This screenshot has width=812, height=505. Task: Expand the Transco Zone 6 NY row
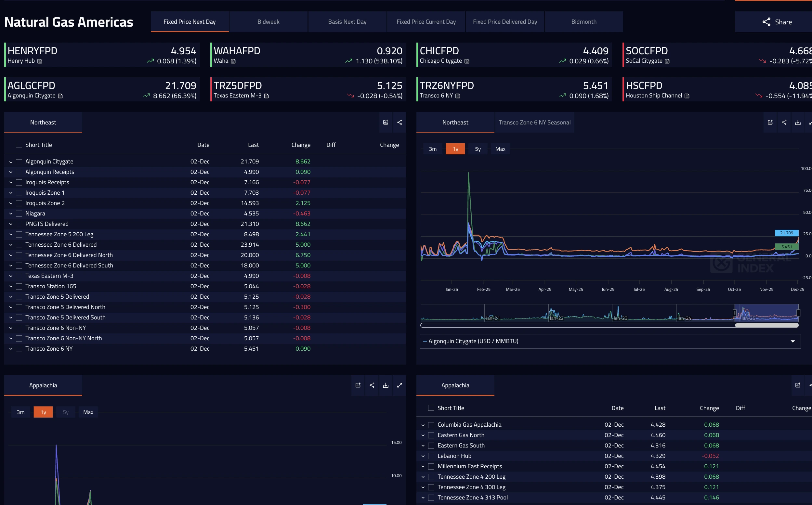(10, 349)
